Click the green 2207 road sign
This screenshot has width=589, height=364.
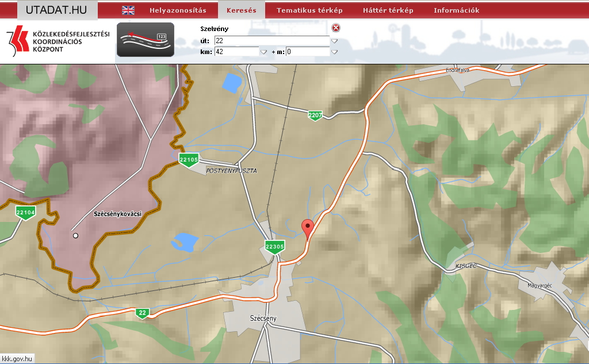315,116
